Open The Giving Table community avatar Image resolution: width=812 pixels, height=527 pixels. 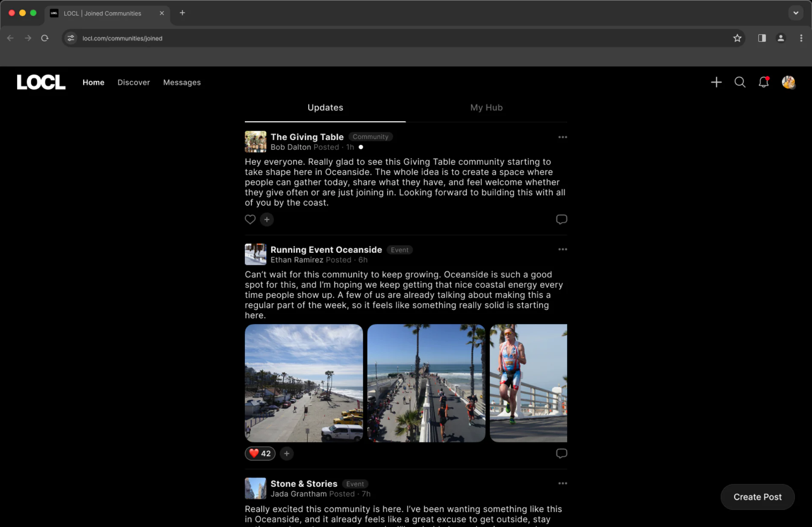coord(256,141)
